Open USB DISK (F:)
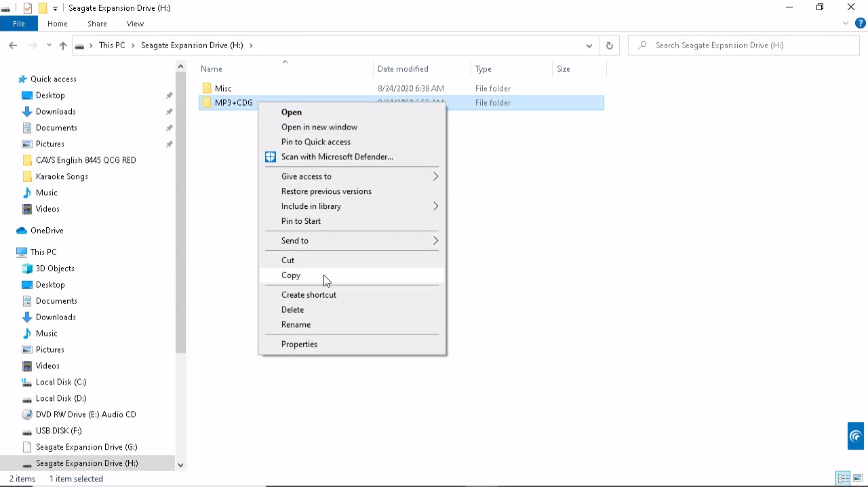 point(58,431)
